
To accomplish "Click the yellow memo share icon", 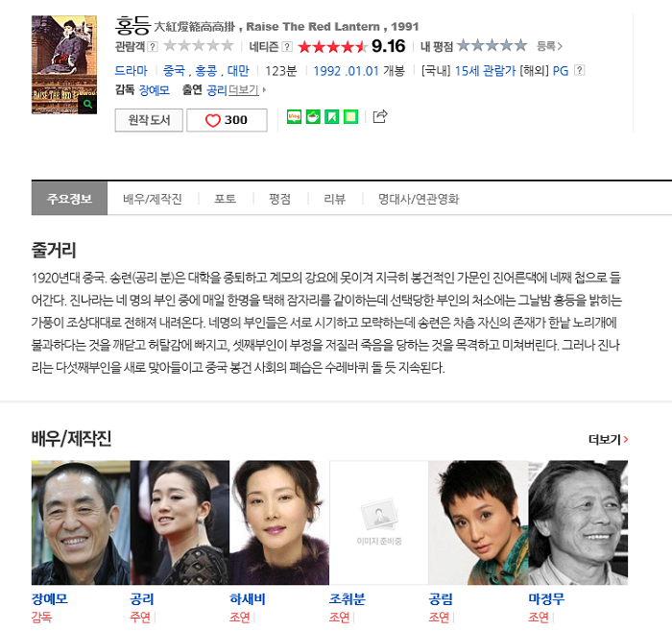I will (x=350, y=116).
